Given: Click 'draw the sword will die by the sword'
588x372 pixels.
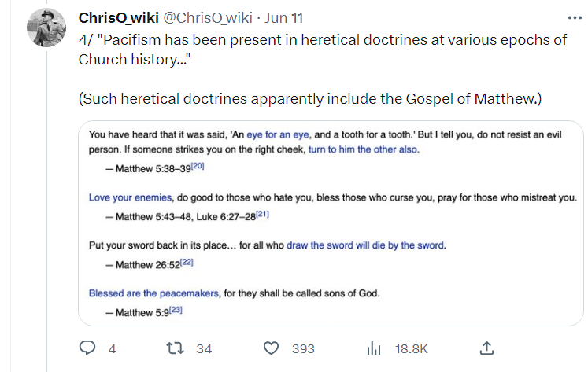Looking at the screenshot, I should pyautogui.click(x=365, y=245).
